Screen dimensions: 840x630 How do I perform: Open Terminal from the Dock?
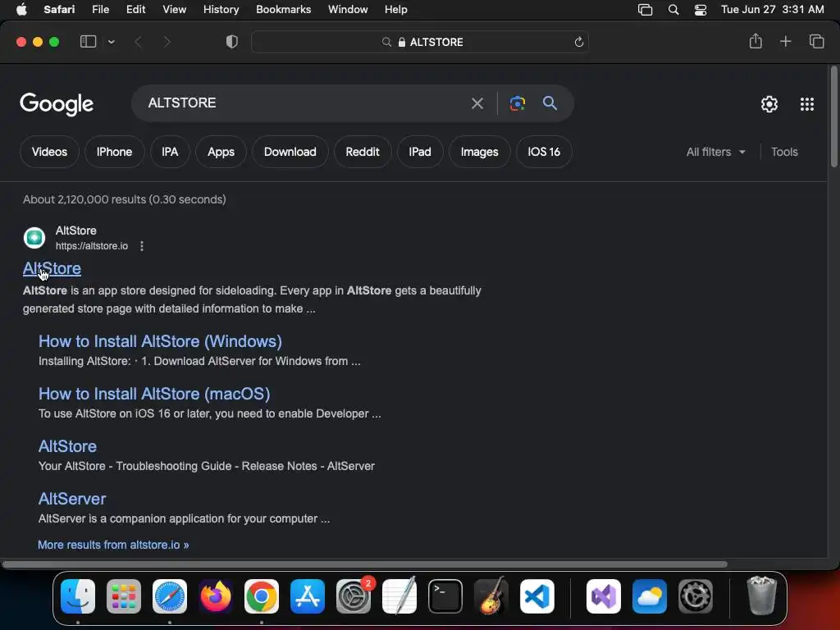pyautogui.click(x=445, y=596)
